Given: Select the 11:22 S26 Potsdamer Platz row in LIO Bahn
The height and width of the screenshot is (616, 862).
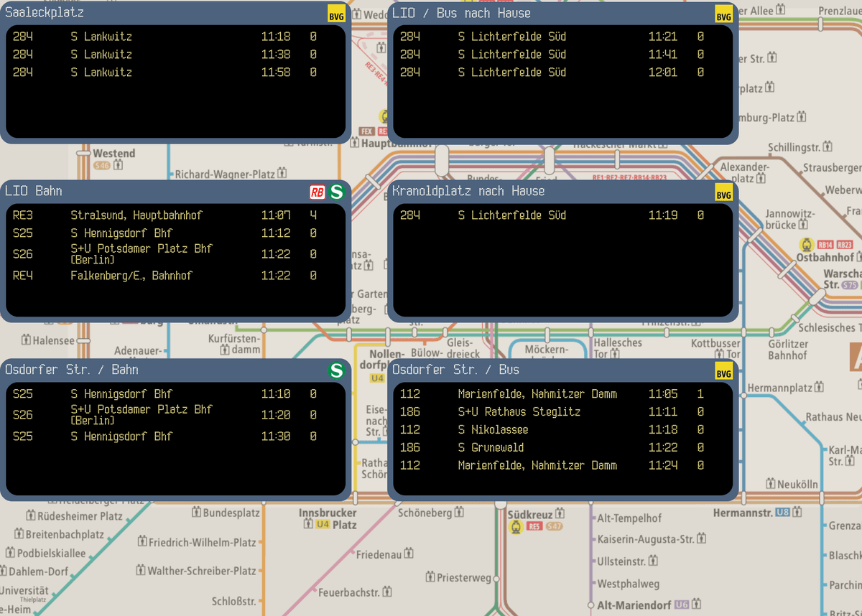Looking at the screenshot, I should pos(175,254).
